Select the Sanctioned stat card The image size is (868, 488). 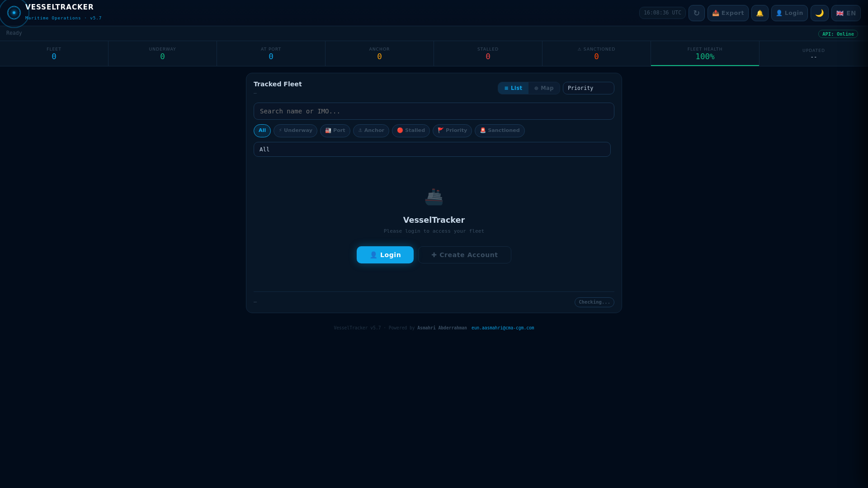[x=596, y=54]
